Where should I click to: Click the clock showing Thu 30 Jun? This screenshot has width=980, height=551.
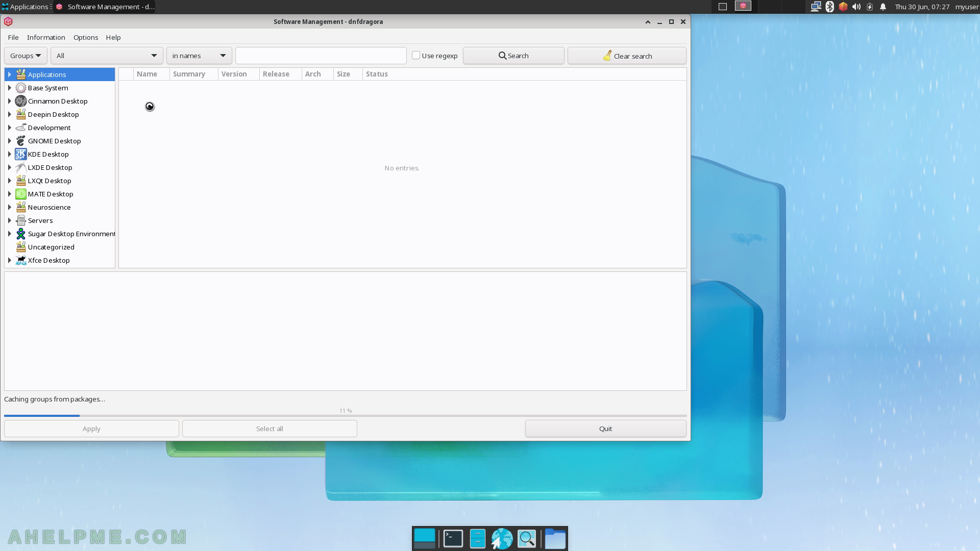pos(922,7)
